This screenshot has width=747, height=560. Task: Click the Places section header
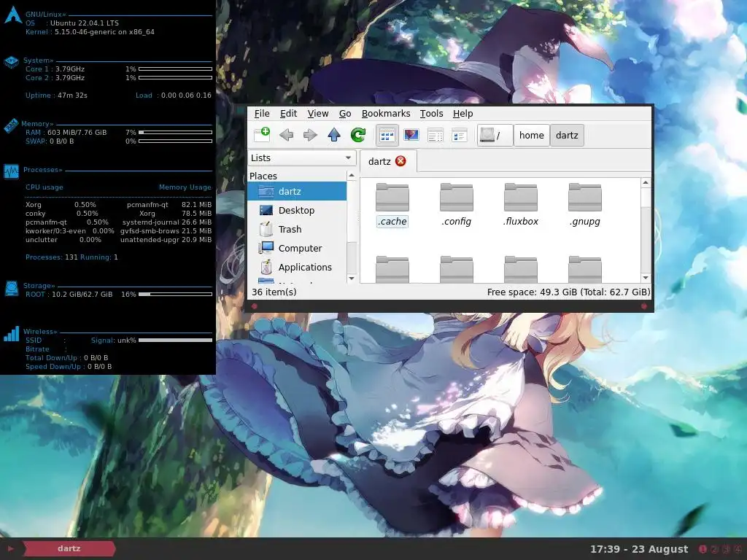(263, 176)
